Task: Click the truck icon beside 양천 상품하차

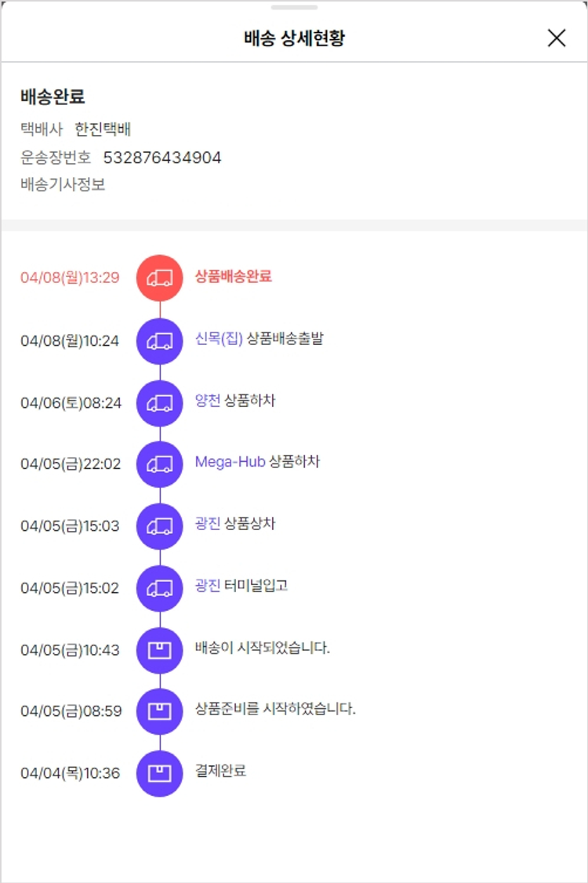Action: [159, 402]
